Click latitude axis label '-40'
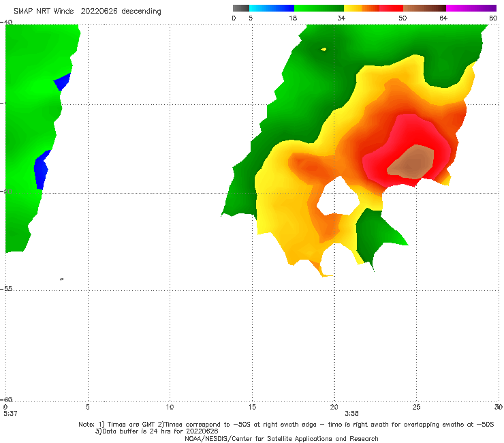 point(7,22)
